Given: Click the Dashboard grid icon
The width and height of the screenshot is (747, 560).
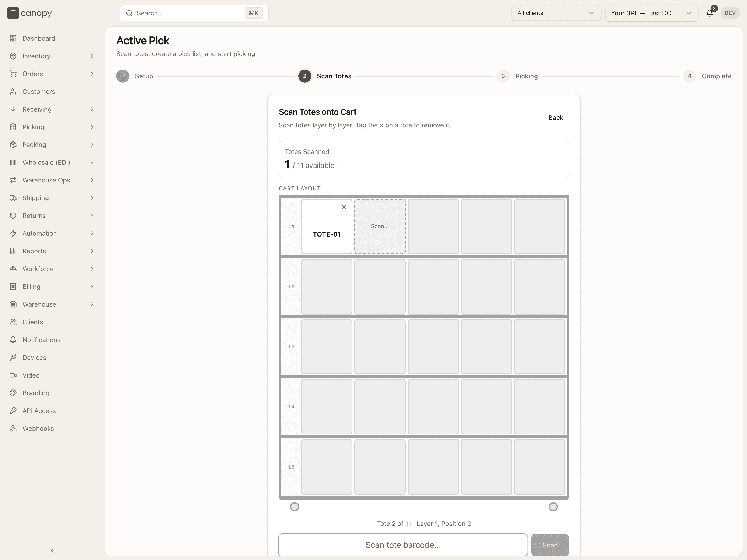Looking at the screenshot, I should tap(13, 38).
